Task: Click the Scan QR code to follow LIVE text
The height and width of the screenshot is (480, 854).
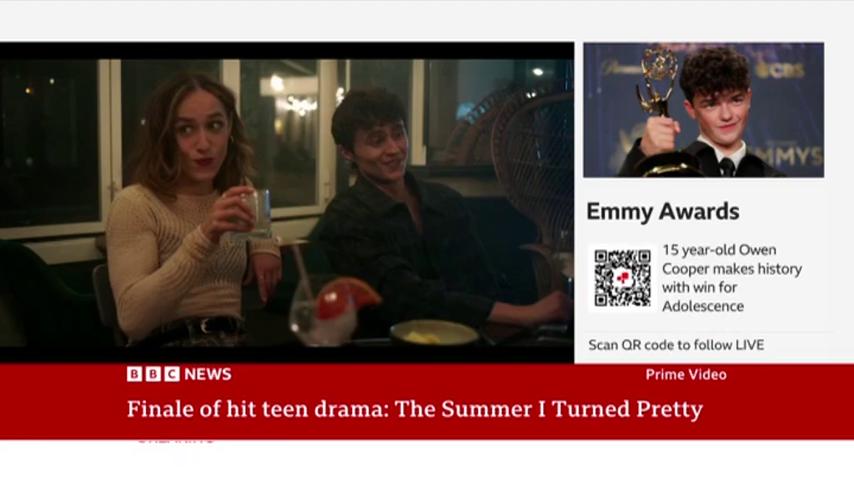Action: point(676,345)
